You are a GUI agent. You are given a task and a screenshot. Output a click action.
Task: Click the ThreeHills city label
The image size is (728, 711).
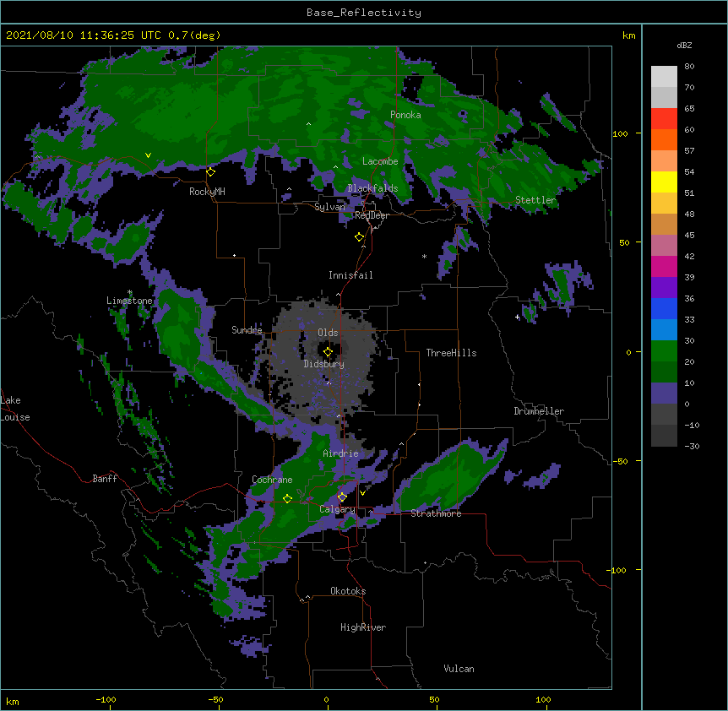pyautogui.click(x=451, y=353)
